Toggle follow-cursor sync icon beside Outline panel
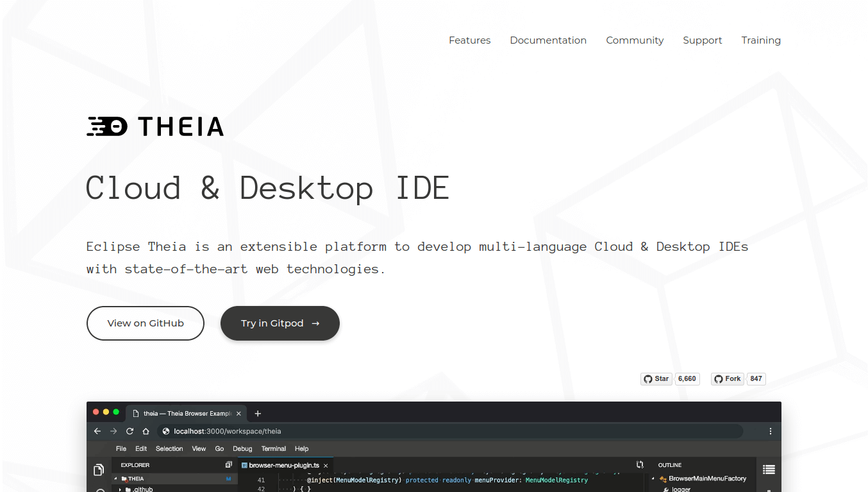 click(x=640, y=464)
